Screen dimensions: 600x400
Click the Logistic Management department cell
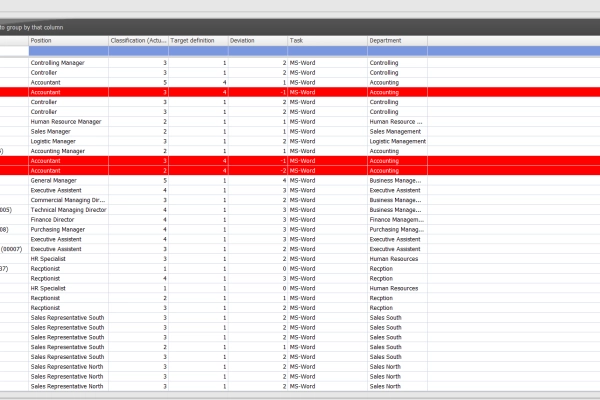pyautogui.click(x=397, y=141)
